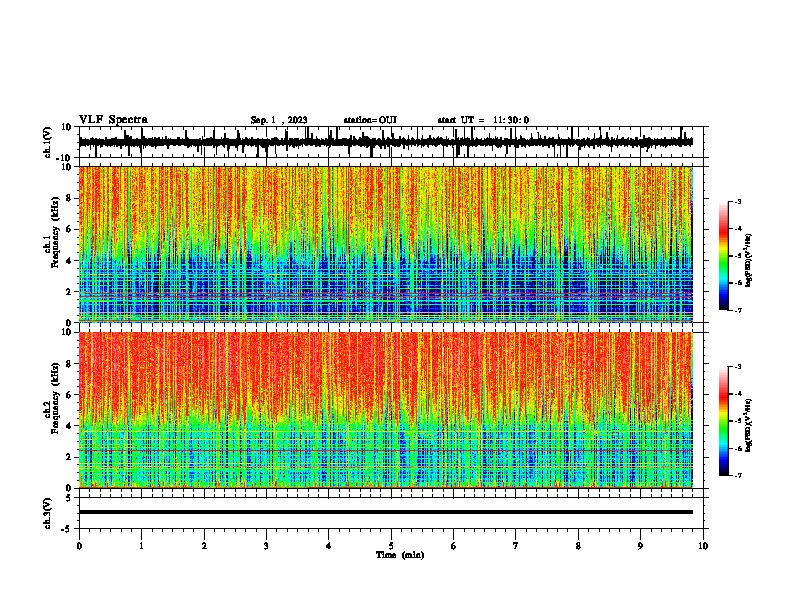Click the ch.1 spectrogram panel
Screen dimensions: 792x612
(385, 244)
